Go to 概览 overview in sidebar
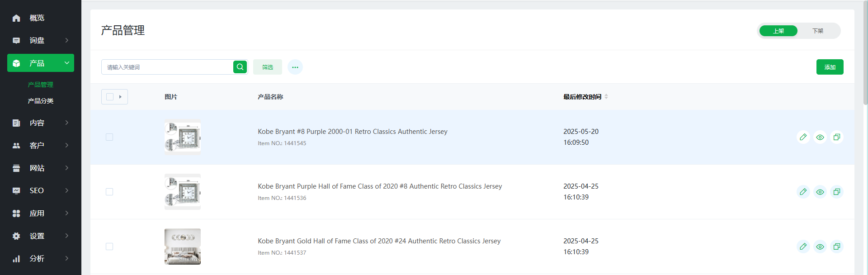The height and width of the screenshot is (275, 868). coord(41,18)
